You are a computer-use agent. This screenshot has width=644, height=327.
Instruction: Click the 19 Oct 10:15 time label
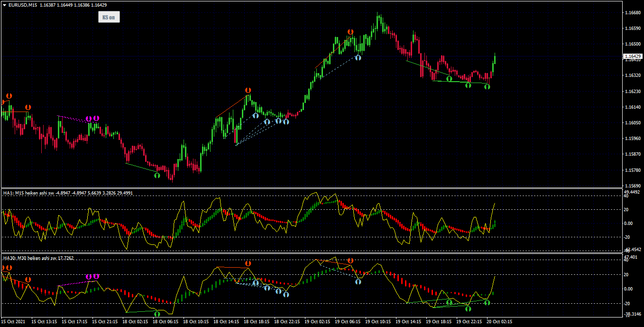coord(378,321)
